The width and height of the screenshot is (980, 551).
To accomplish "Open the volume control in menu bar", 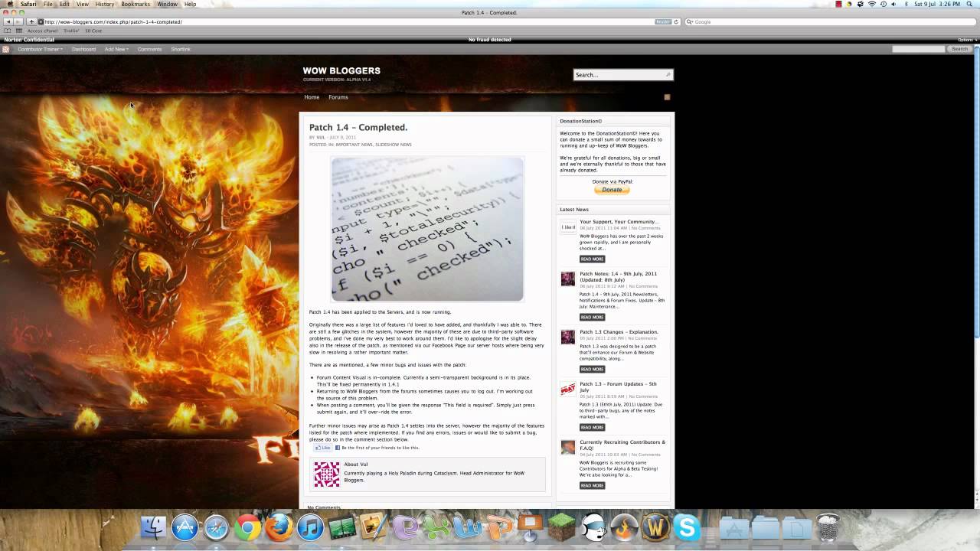I will (893, 4).
